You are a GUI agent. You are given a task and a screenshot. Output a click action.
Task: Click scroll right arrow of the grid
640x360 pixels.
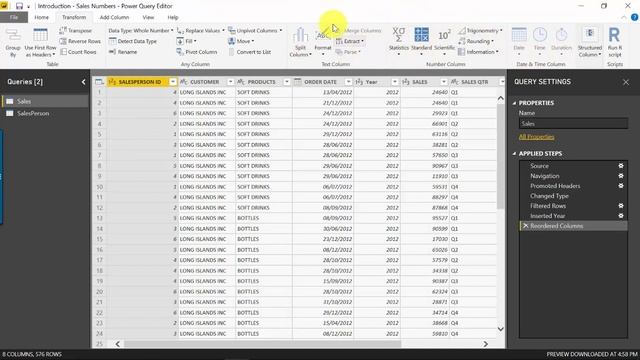tap(485, 344)
